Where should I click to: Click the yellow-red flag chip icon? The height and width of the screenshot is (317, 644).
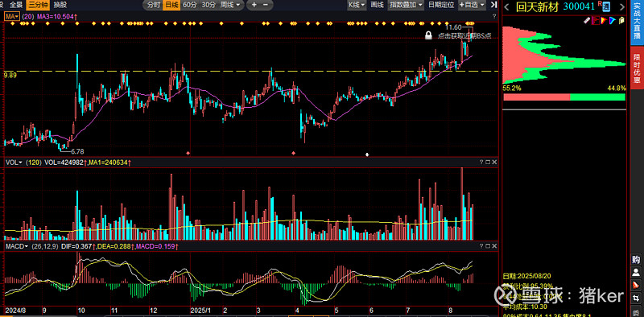click(x=603, y=19)
